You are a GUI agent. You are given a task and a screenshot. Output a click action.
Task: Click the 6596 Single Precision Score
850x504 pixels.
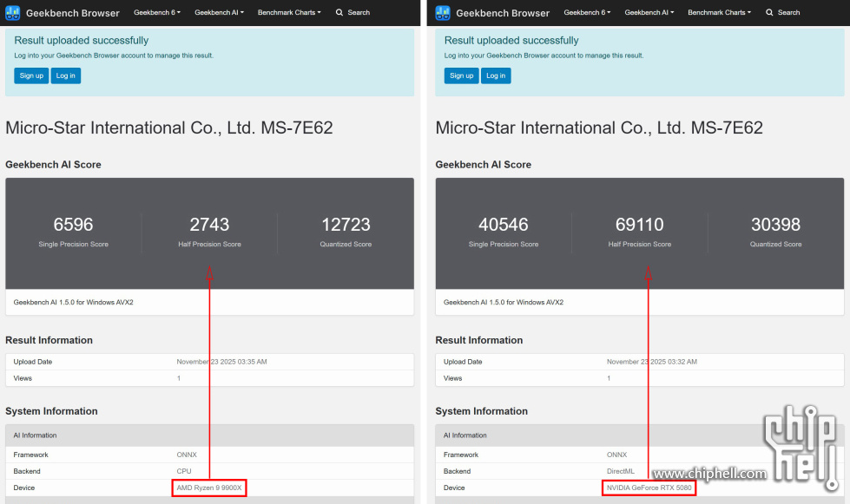[x=74, y=225]
